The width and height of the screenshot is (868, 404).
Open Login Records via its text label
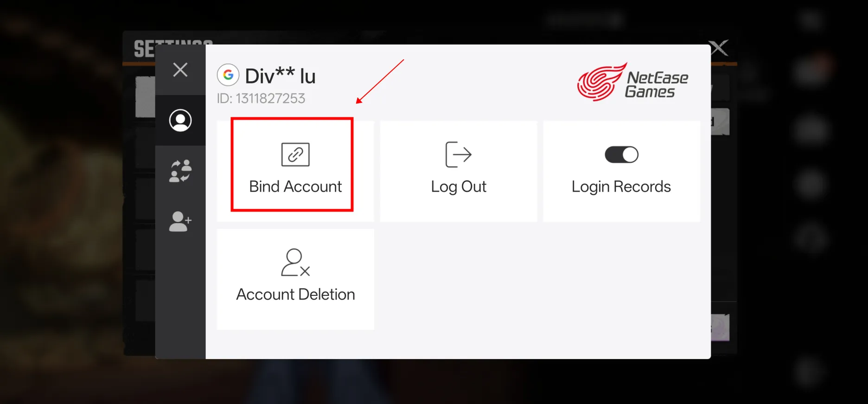pyautogui.click(x=621, y=187)
